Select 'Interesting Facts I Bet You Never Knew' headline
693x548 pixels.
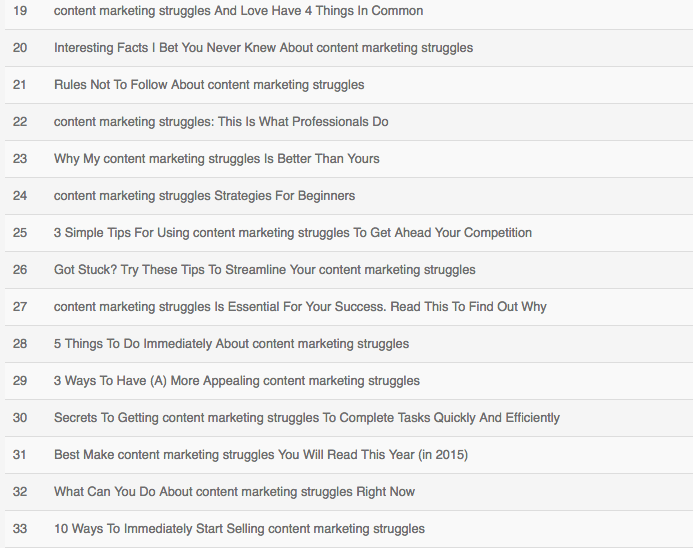263,48
